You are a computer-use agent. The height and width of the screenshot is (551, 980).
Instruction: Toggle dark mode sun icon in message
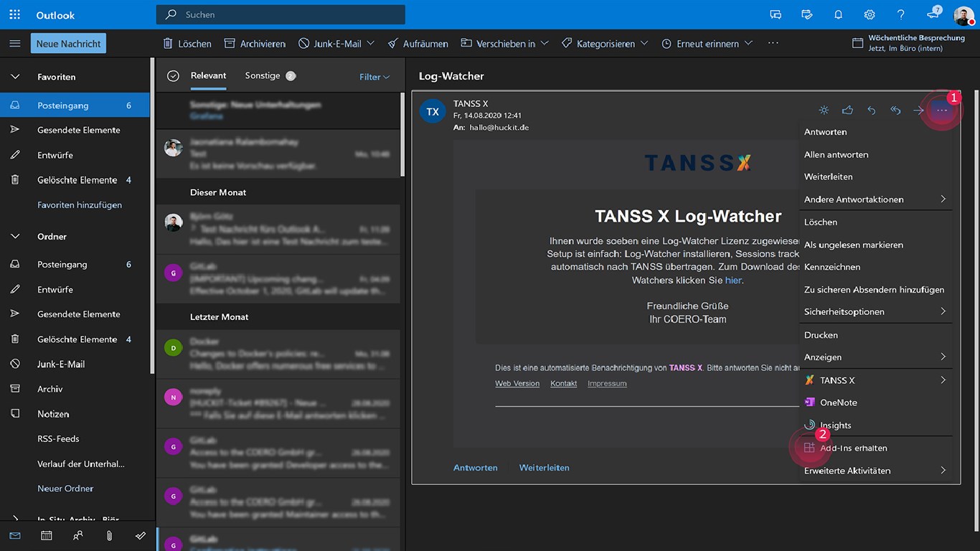(x=824, y=110)
